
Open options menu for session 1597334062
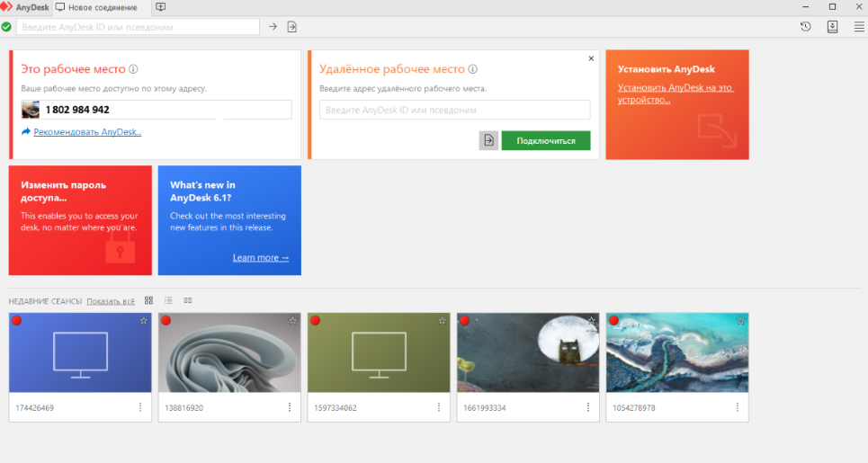439,407
